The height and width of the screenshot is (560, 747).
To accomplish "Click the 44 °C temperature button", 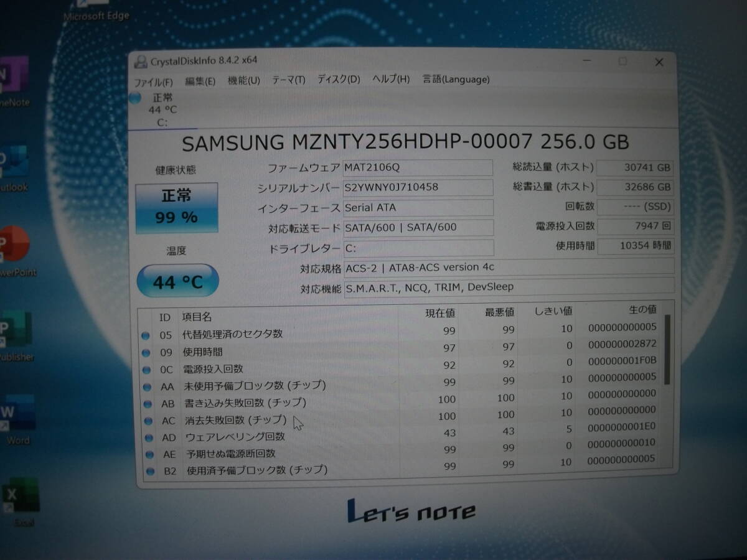I will pos(177,281).
